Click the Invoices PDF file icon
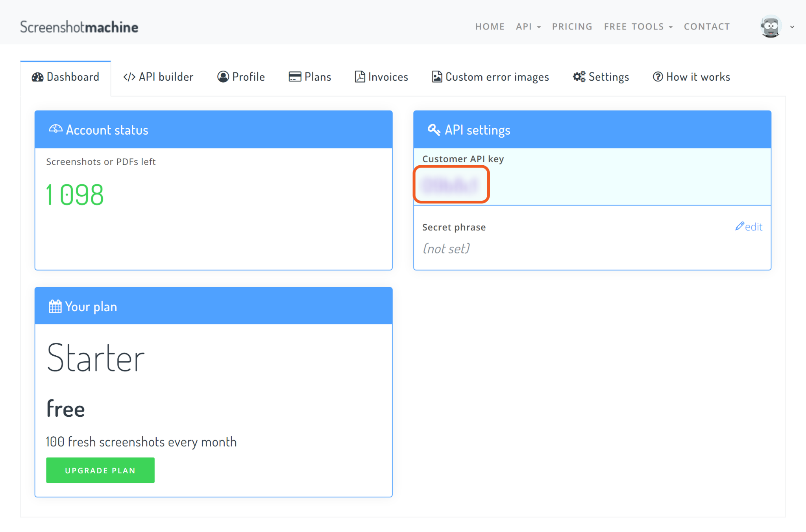 pyautogui.click(x=360, y=77)
